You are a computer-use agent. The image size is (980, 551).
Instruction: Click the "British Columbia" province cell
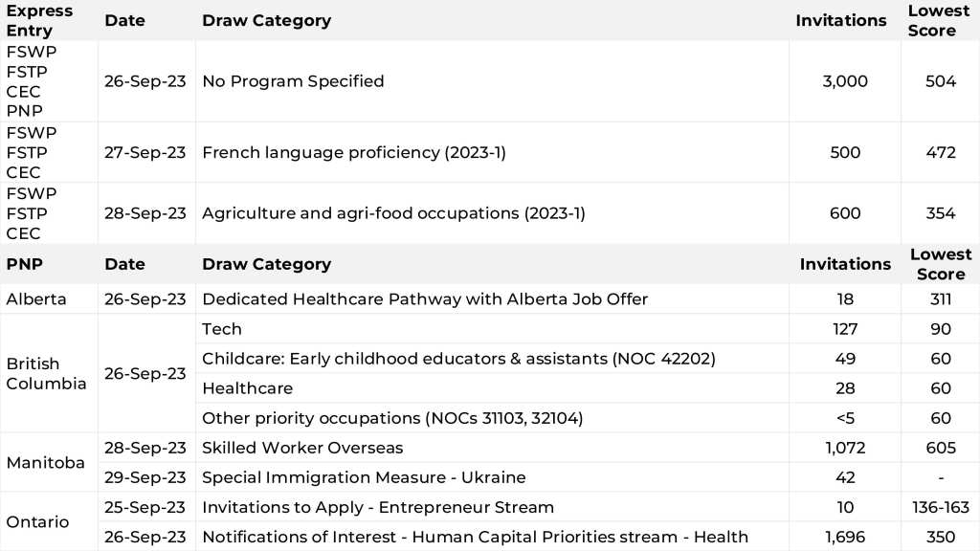coord(46,373)
